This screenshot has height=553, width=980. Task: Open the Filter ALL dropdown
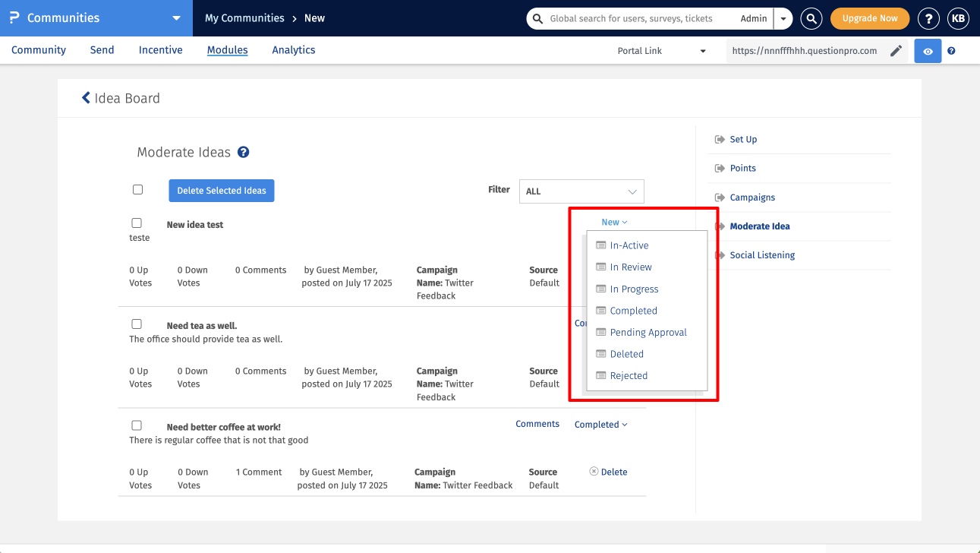(x=581, y=191)
